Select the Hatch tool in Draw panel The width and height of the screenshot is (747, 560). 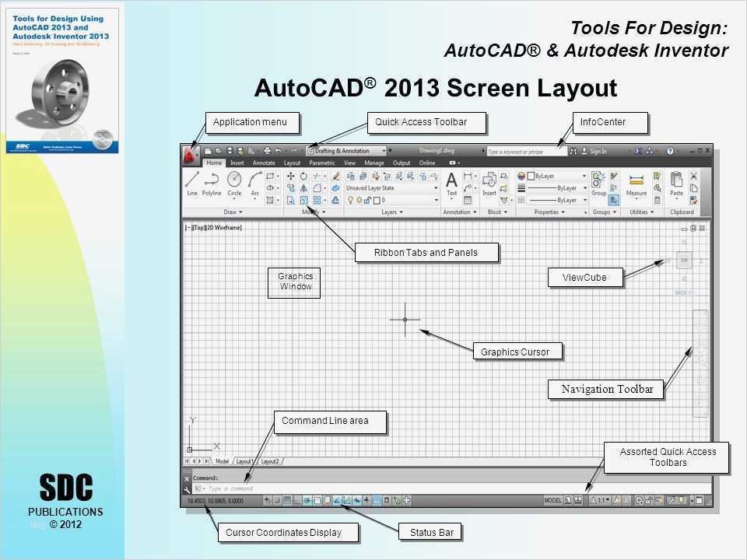[x=270, y=201]
